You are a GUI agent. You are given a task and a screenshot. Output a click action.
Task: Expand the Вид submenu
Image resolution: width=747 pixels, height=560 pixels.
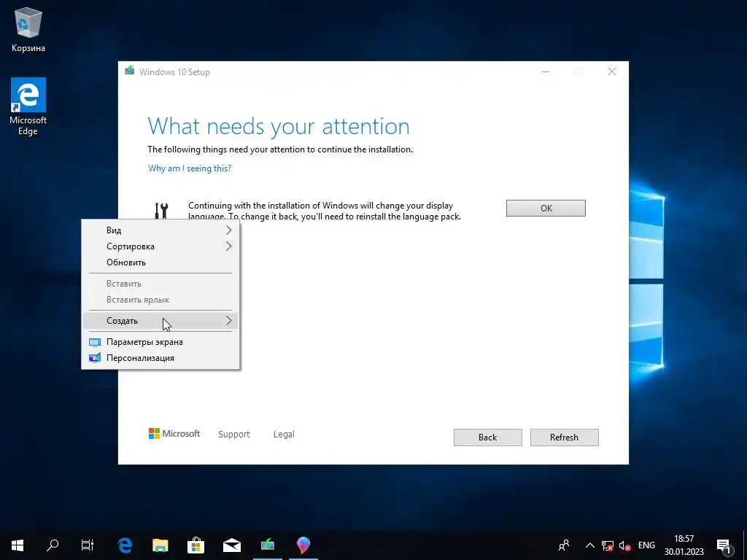point(160,230)
